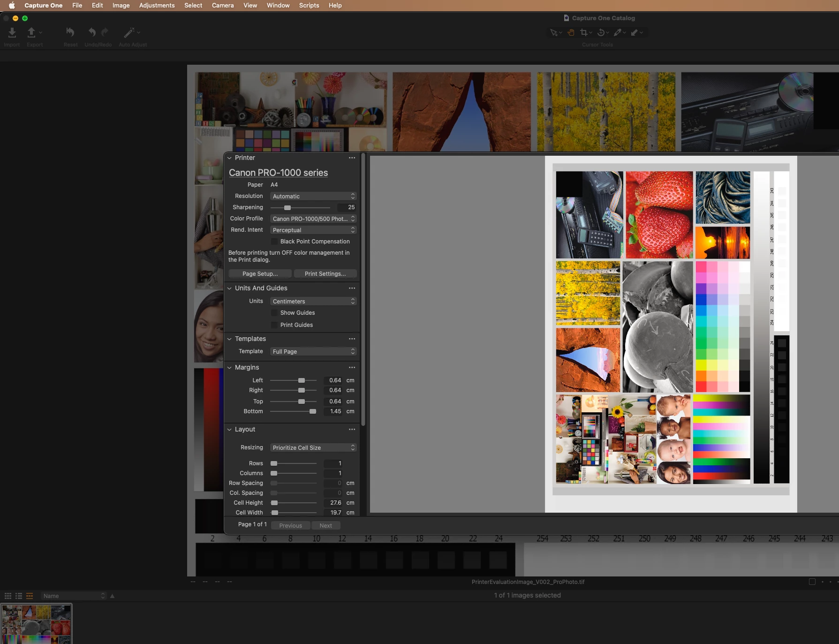
Task: Toggle ascending sort order triangle
Action: coord(113,596)
